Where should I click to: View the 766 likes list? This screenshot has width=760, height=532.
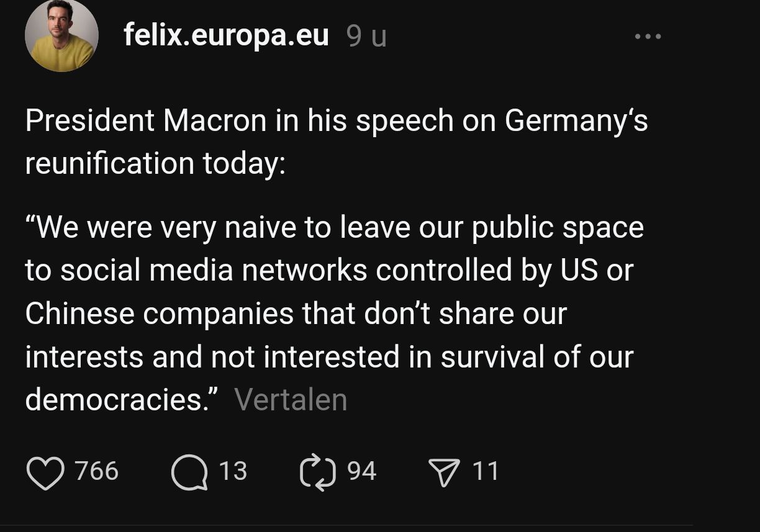[x=97, y=472]
